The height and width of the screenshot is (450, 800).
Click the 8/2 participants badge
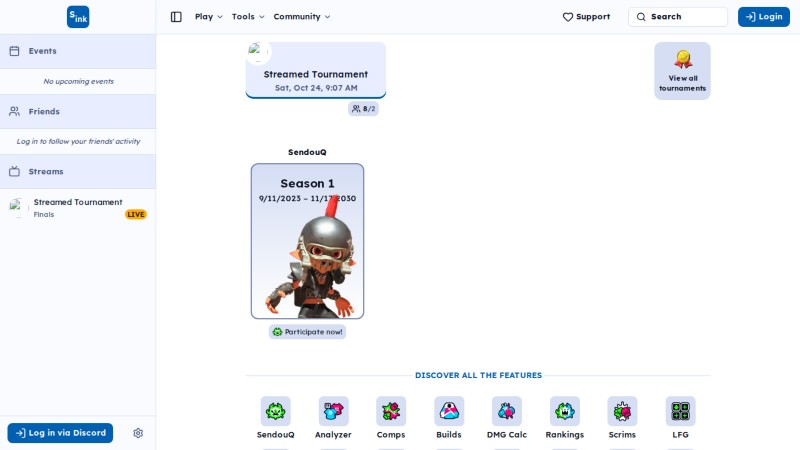[x=363, y=109]
